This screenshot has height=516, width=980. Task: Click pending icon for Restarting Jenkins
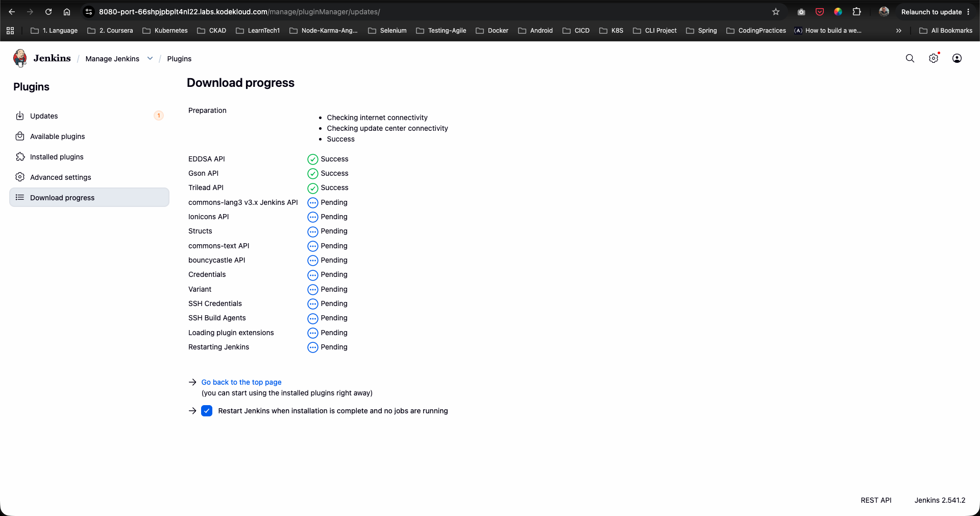click(x=313, y=347)
